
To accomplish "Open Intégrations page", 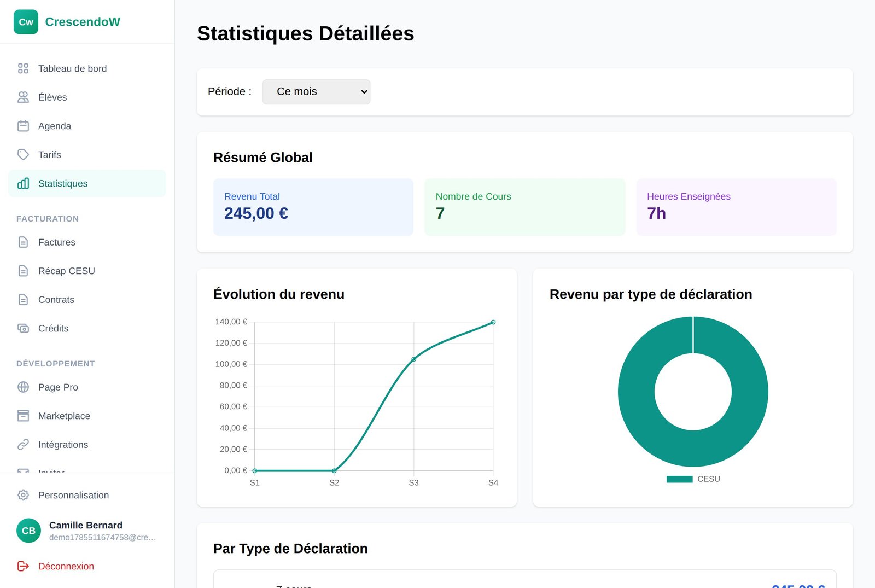I will click(x=87, y=445).
